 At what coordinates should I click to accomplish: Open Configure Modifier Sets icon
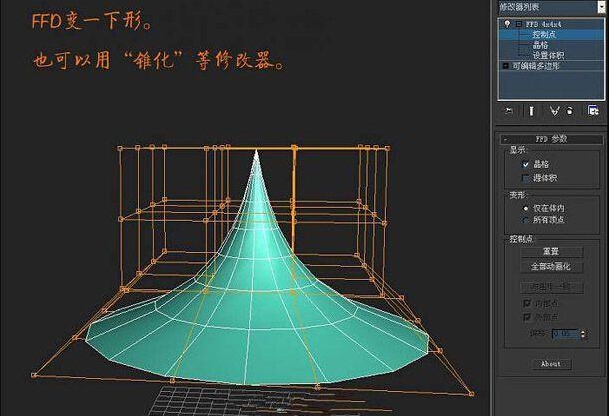click(x=593, y=111)
